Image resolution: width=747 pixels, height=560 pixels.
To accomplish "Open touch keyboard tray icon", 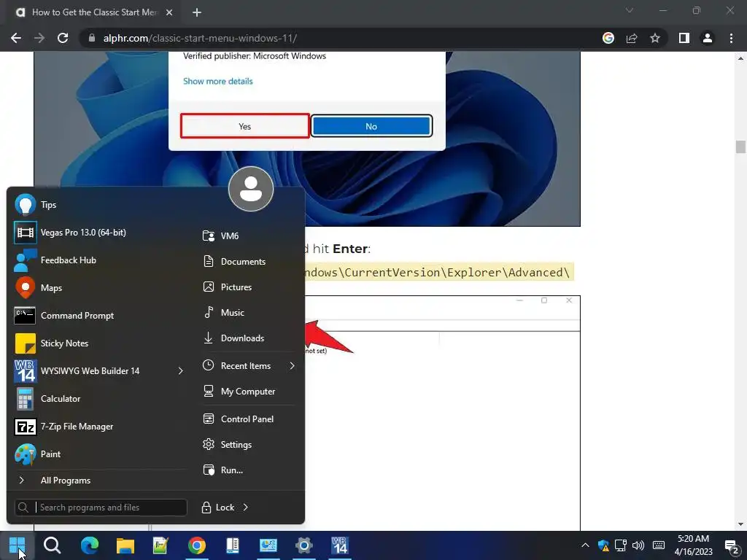I will click(x=659, y=545).
